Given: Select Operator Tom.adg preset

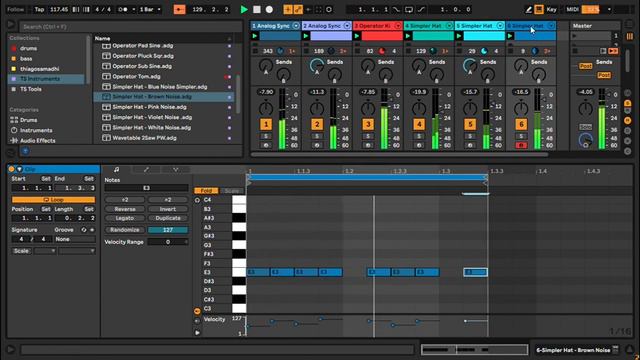Looking at the screenshot, I should tap(136, 76).
